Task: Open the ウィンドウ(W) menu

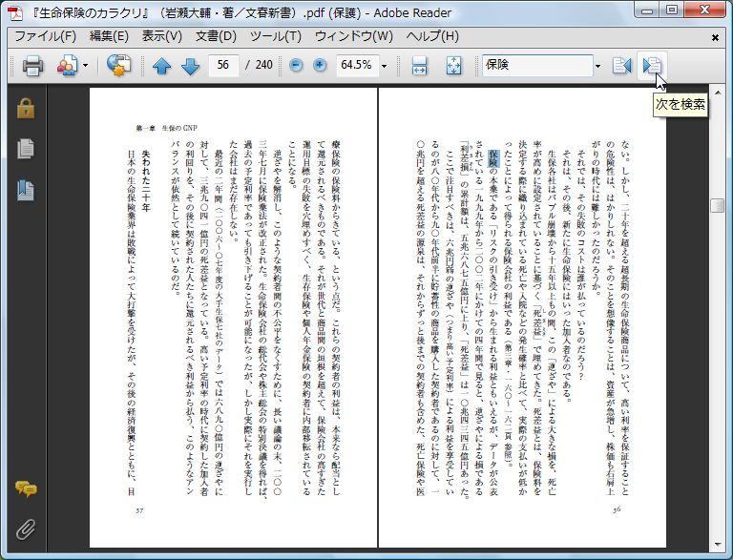Action: tap(353, 36)
